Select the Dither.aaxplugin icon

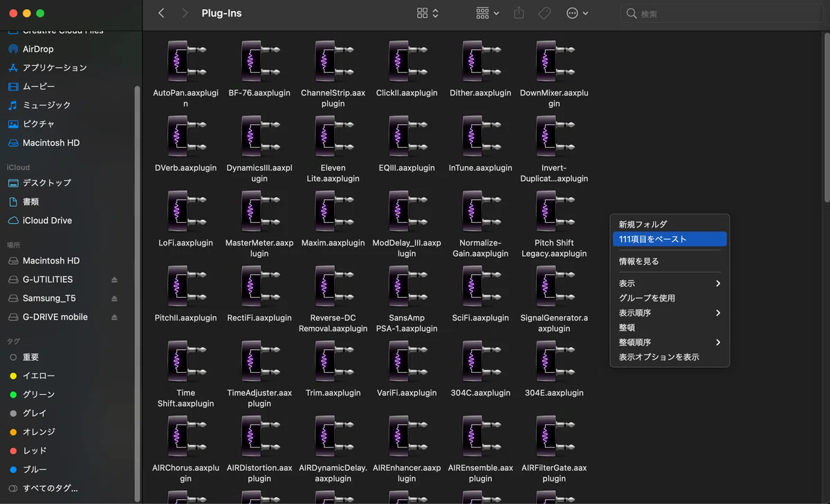pyautogui.click(x=481, y=62)
